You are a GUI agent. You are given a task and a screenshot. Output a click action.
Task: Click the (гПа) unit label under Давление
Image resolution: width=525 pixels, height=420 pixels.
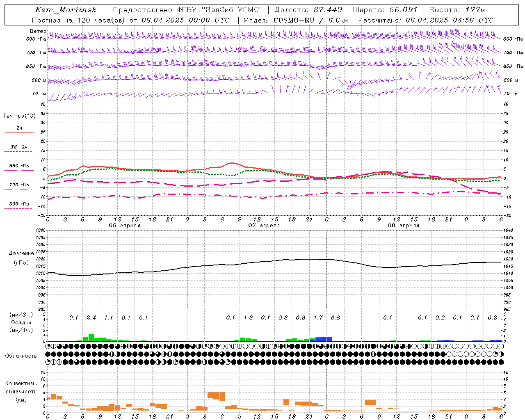click(x=21, y=262)
